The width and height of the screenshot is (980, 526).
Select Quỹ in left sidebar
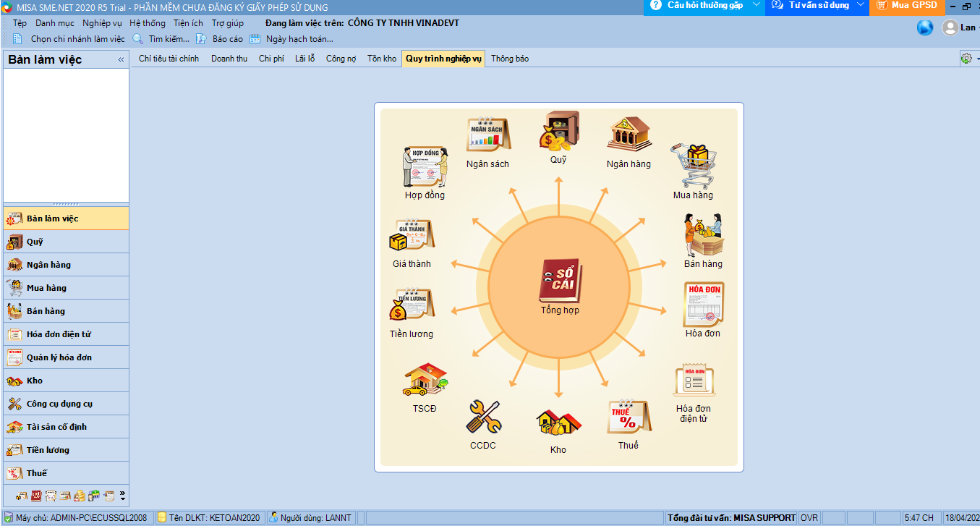pyautogui.click(x=66, y=242)
